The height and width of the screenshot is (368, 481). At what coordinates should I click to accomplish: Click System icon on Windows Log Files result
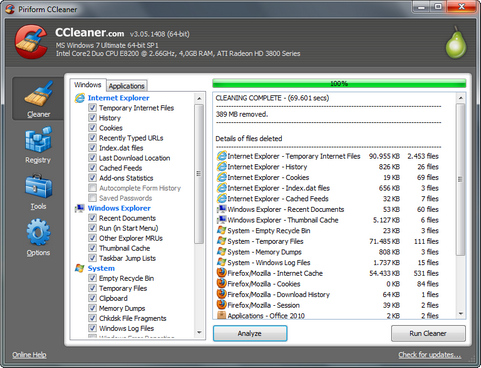221,262
